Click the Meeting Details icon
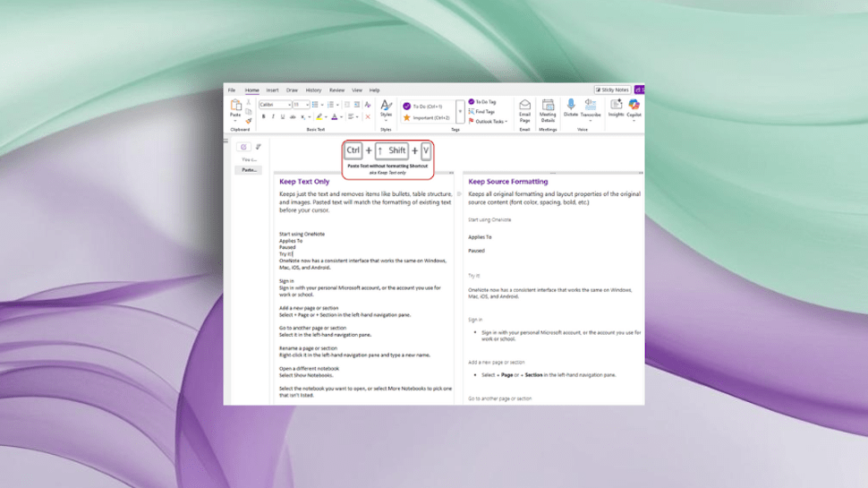This screenshot has width=868, height=488. click(x=548, y=107)
